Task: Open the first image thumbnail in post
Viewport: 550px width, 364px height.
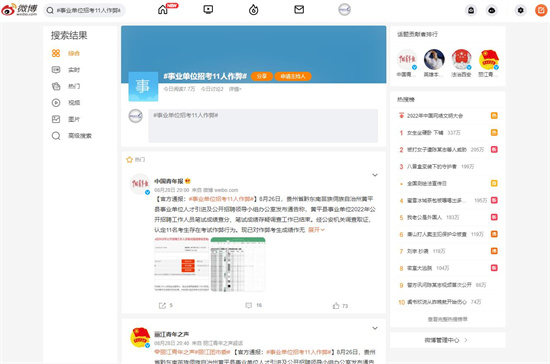Action: coord(182,264)
